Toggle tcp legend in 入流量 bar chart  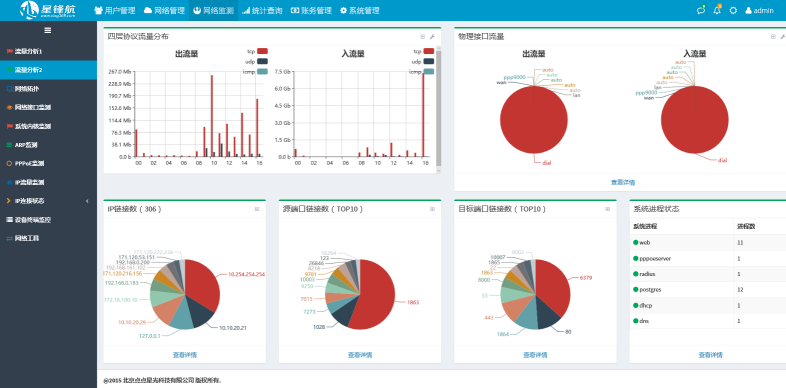point(424,51)
